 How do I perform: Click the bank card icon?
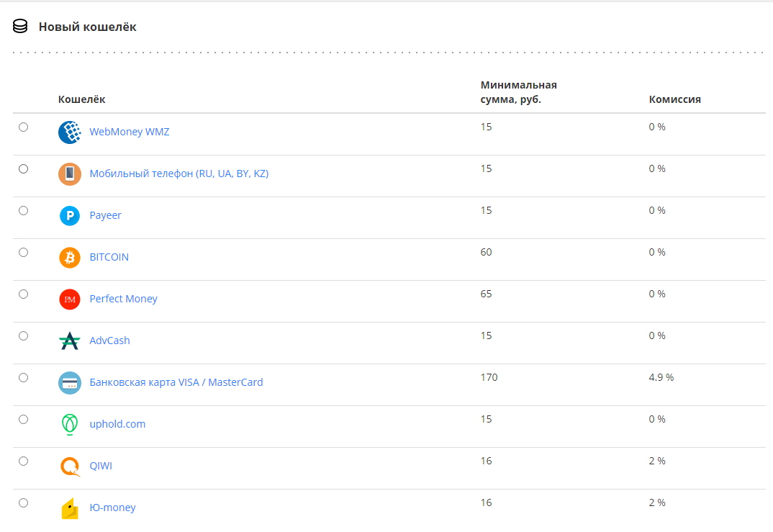pos(70,383)
